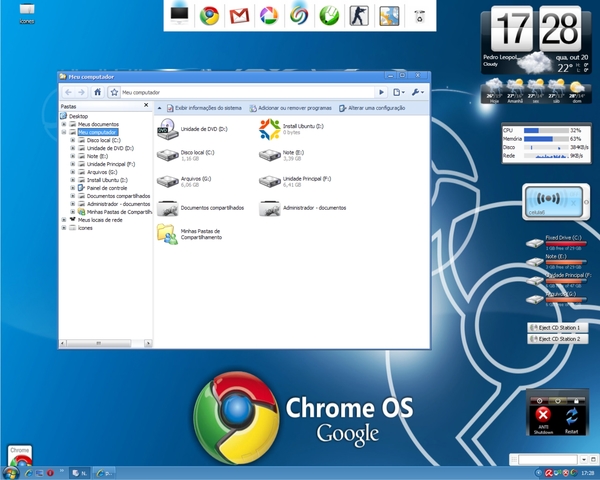Launch Gmail from the top dock
The height and width of the screenshot is (480, 600).
click(x=239, y=16)
